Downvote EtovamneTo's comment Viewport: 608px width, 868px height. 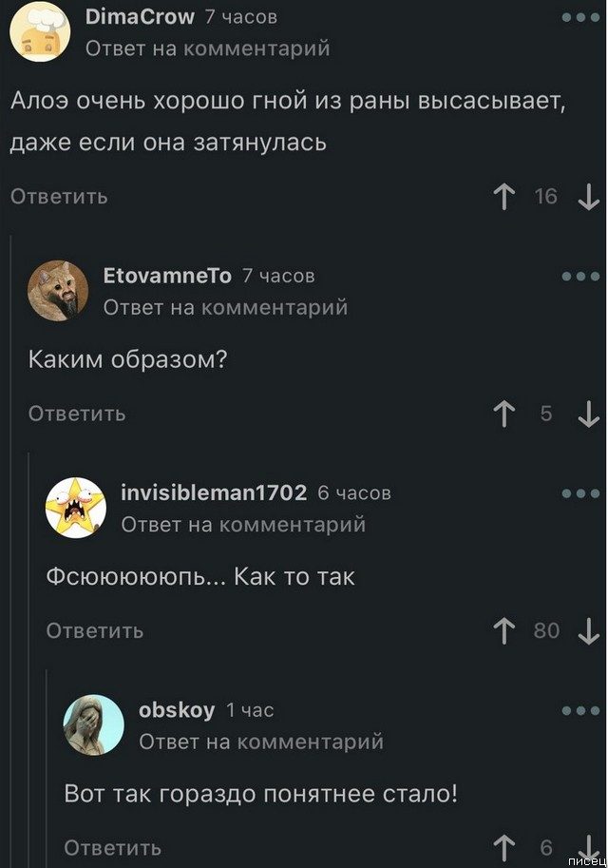tap(589, 415)
